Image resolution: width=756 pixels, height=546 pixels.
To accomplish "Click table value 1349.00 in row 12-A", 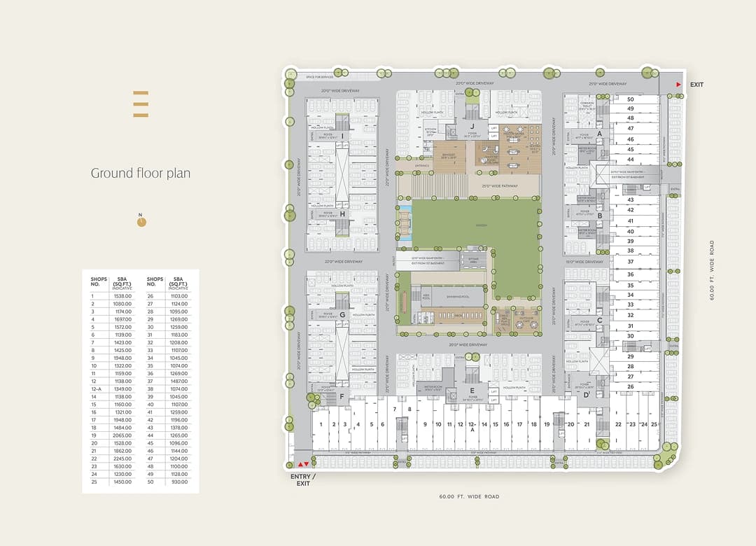I will (x=122, y=388).
